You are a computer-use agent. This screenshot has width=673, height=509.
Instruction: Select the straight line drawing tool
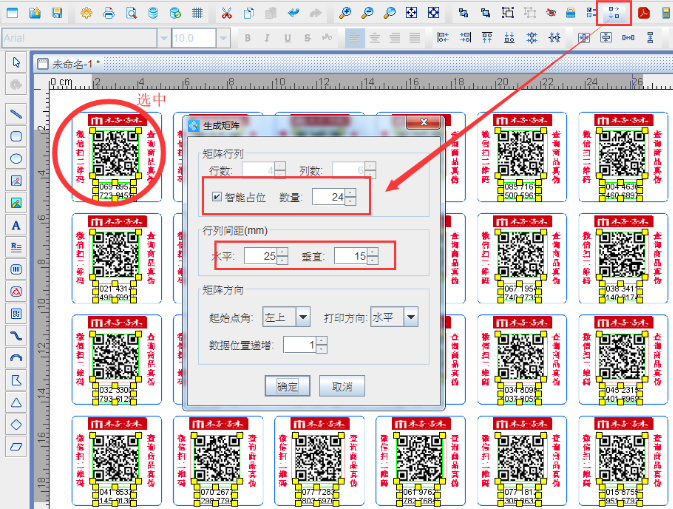[x=16, y=113]
